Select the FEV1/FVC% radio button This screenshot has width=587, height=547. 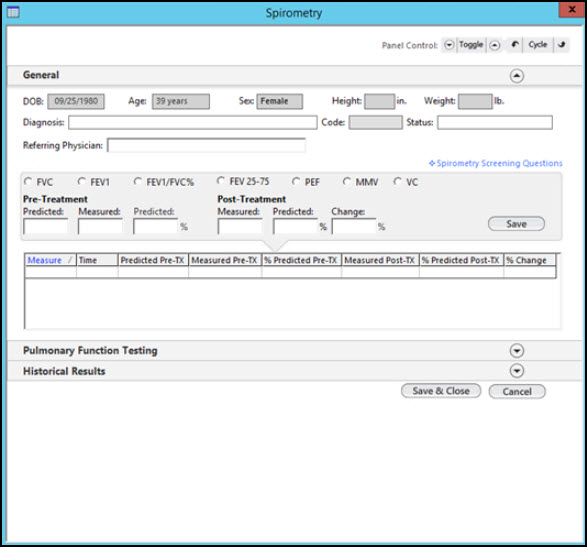(x=137, y=182)
